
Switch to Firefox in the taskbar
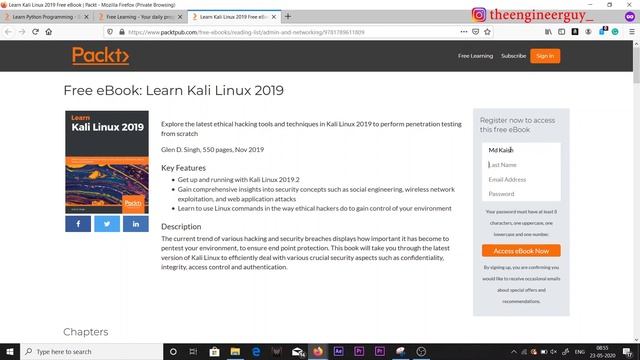318,351
